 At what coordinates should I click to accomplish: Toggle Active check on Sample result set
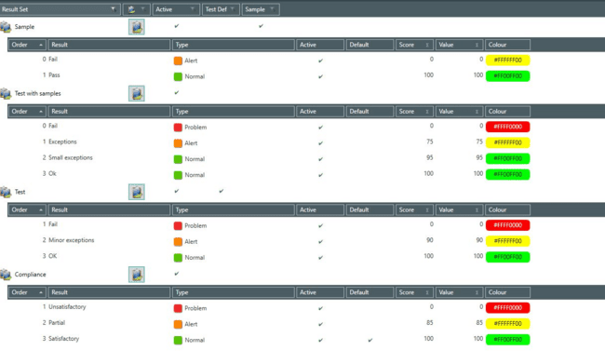pos(177,26)
